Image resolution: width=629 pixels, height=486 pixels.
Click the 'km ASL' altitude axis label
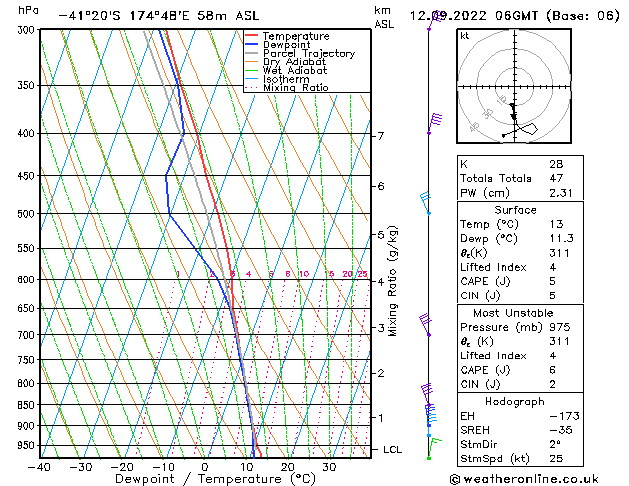(x=384, y=17)
